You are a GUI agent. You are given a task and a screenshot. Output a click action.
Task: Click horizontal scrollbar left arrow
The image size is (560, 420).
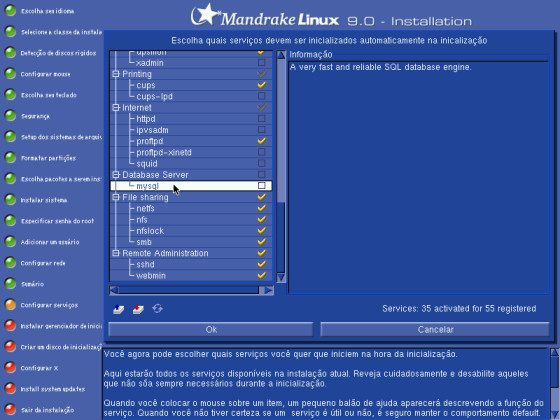[x=114, y=290]
